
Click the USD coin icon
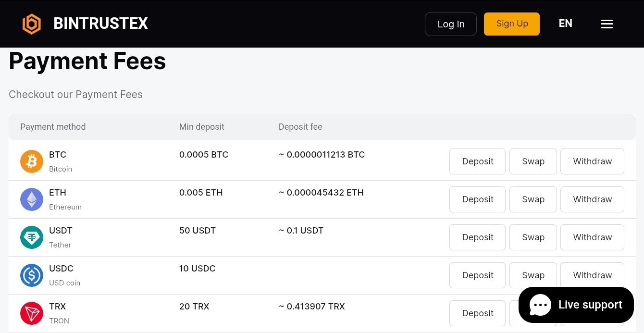click(x=32, y=275)
